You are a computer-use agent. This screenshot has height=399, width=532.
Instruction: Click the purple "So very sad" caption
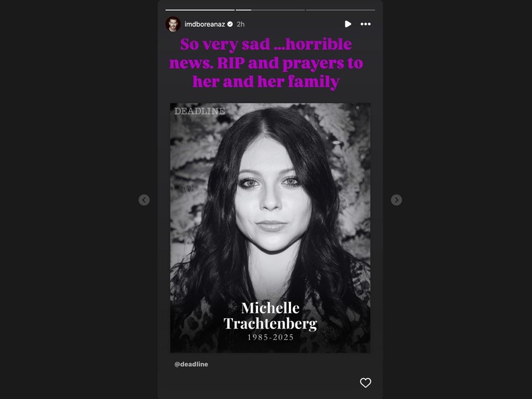pyautogui.click(x=266, y=63)
